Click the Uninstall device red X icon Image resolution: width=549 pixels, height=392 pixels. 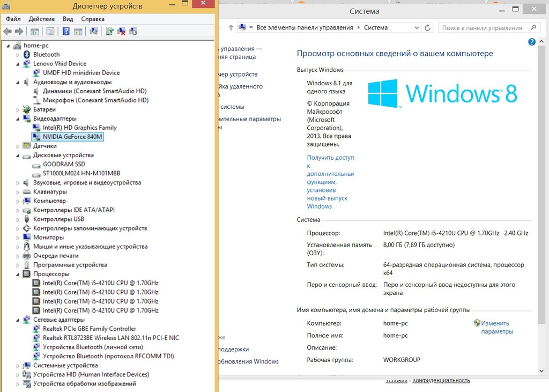click(121, 32)
